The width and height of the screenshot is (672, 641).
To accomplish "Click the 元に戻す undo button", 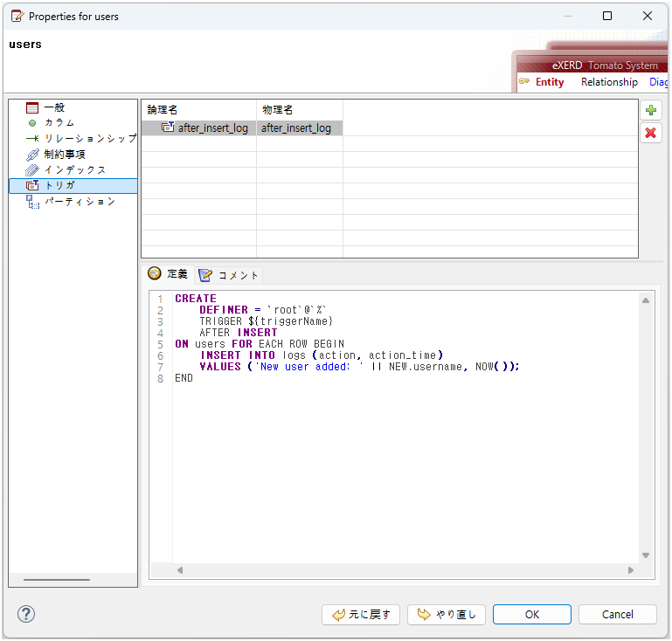I will point(361,615).
